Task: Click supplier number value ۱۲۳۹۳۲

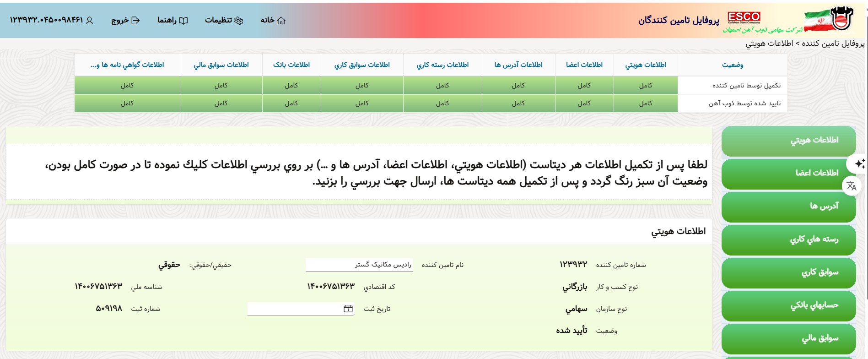Action: 573,265
